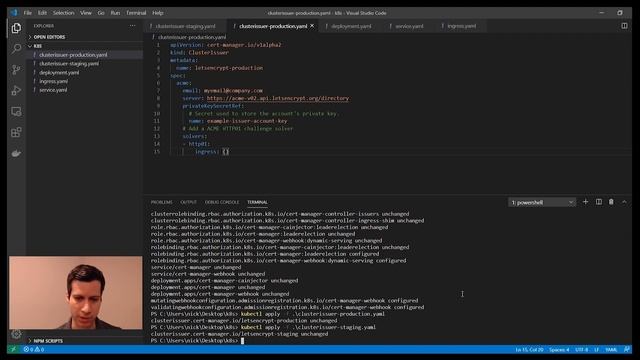This screenshot has width=640, height=360.
Task: Open the Manage gear menu
Action: pos(16,334)
